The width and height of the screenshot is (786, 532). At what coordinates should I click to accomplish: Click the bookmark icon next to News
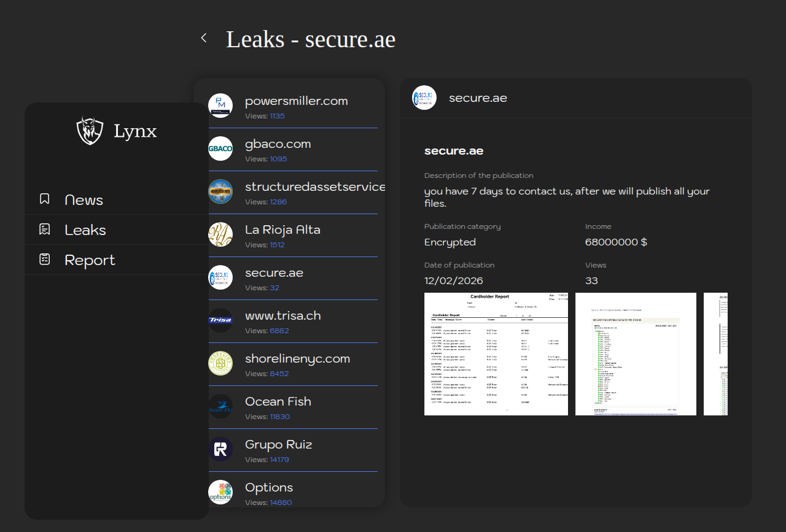click(x=45, y=199)
